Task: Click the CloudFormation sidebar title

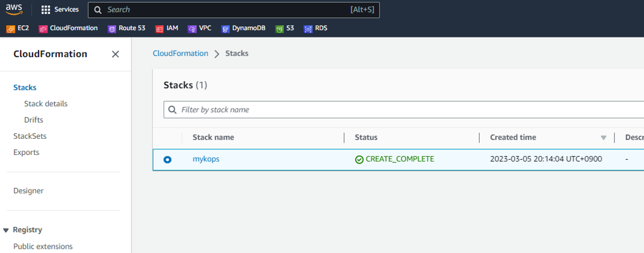Action: click(x=50, y=54)
